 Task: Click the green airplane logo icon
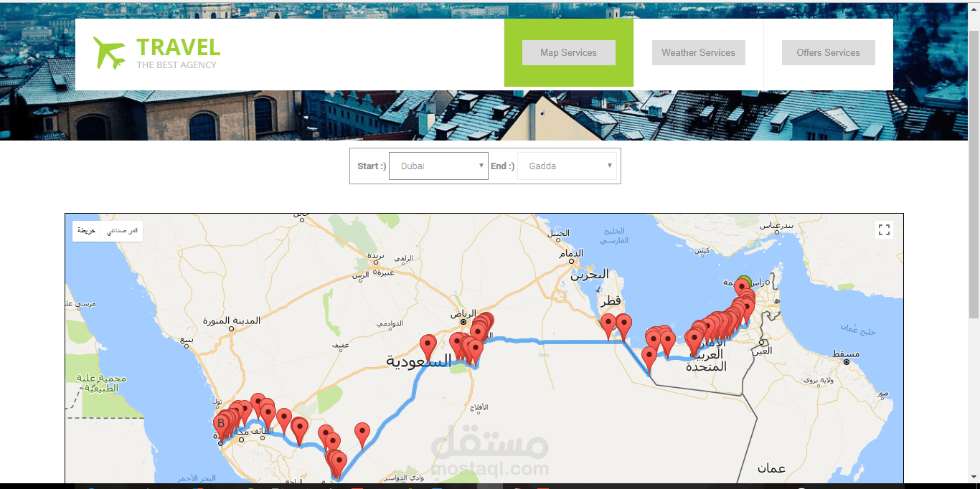coord(109,53)
